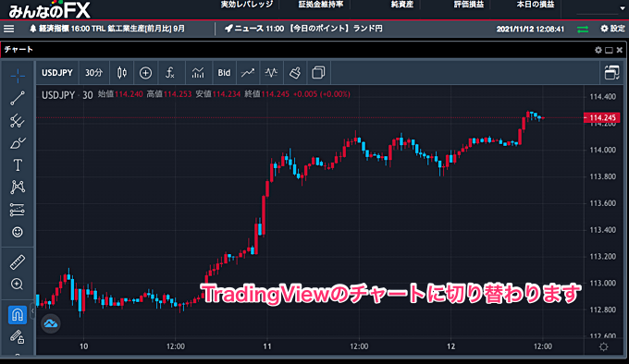This screenshot has height=364, width=629.
Task: Collapse the drawing toolbar side arrow
Action: tap(32, 310)
